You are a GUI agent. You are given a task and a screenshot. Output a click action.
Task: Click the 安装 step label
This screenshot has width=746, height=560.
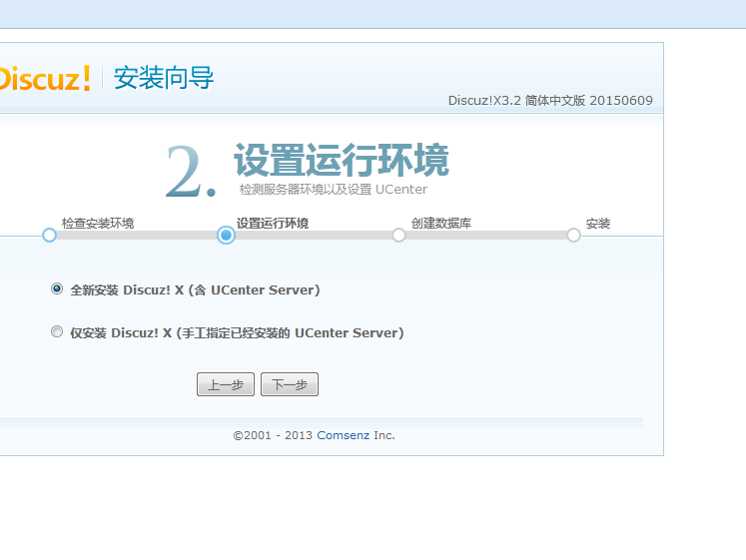[x=598, y=223]
